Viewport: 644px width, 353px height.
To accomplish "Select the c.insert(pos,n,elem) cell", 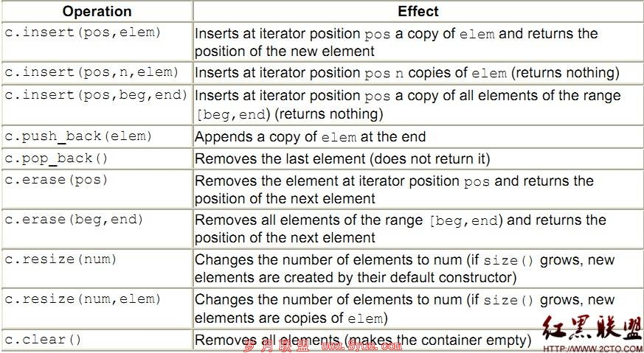I will click(97, 73).
